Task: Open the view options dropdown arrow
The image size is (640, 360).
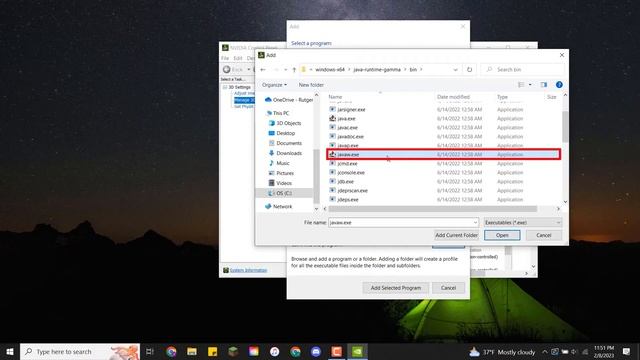Action: tap(530, 84)
